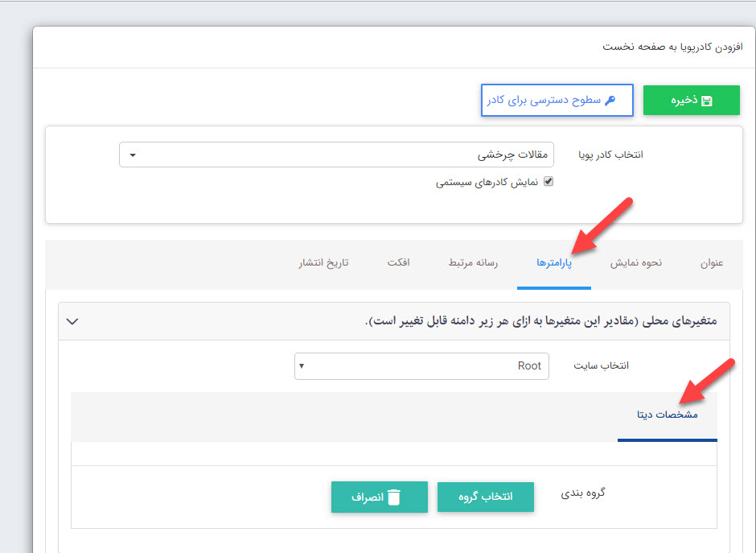Click the save disk icon on ذخیره button

(708, 100)
